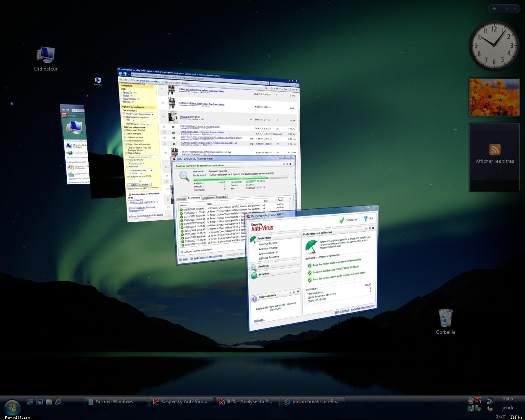Click the flower slideshow gadget thumbnail
This screenshot has height=420, width=525.
point(494,97)
